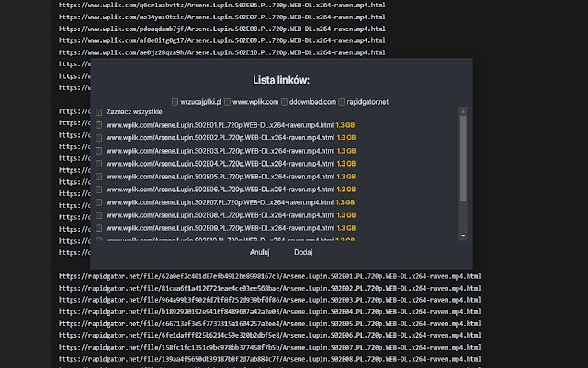Click the 1.3 GB size next to S02E01

345,125
